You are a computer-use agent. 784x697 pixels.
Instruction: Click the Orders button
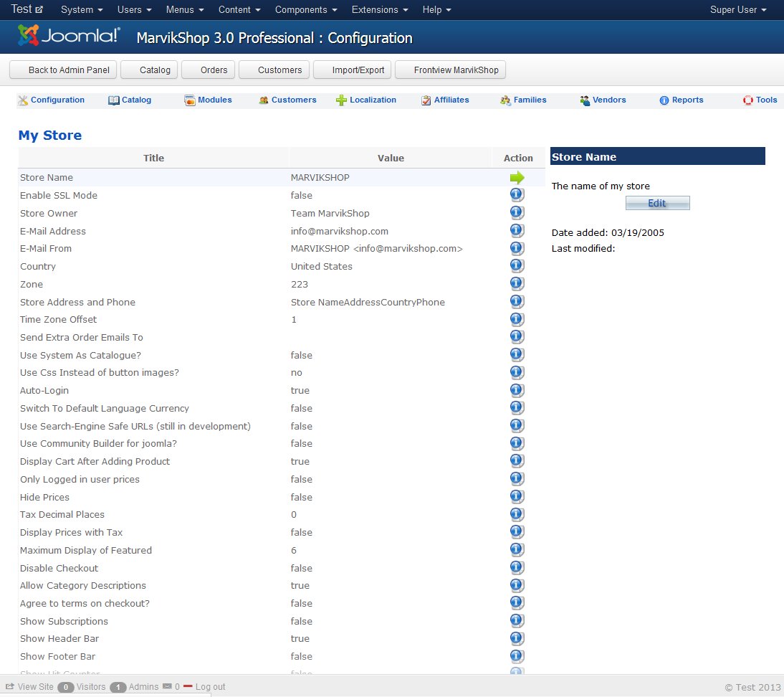208,70
